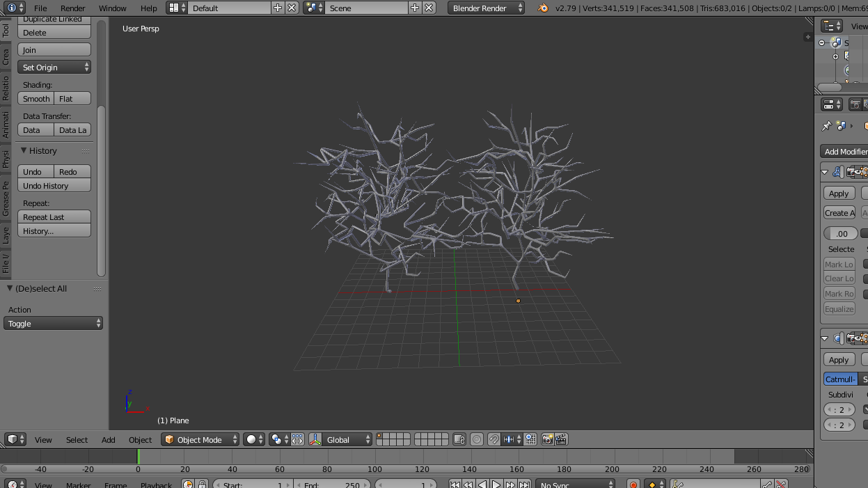
Task: Switch to the Tool shelf tab
Action: [x=6, y=31]
